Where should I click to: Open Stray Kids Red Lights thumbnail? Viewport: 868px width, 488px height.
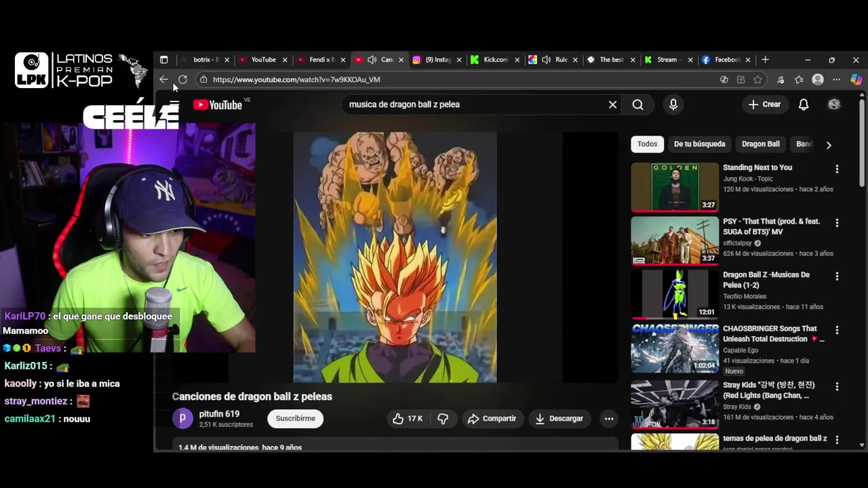[x=675, y=405]
